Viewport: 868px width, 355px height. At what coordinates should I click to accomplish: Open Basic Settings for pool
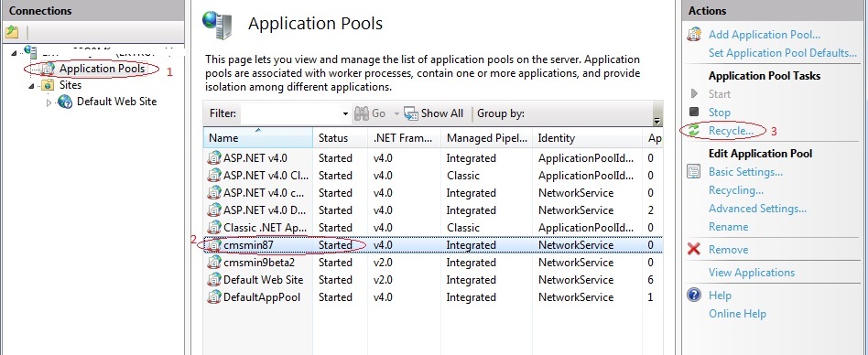tap(745, 172)
